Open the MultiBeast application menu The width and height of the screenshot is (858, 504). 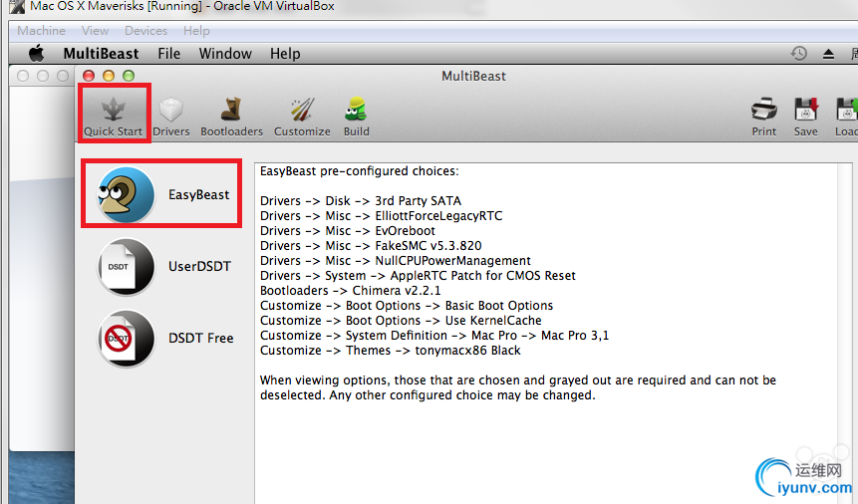(x=101, y=54)
